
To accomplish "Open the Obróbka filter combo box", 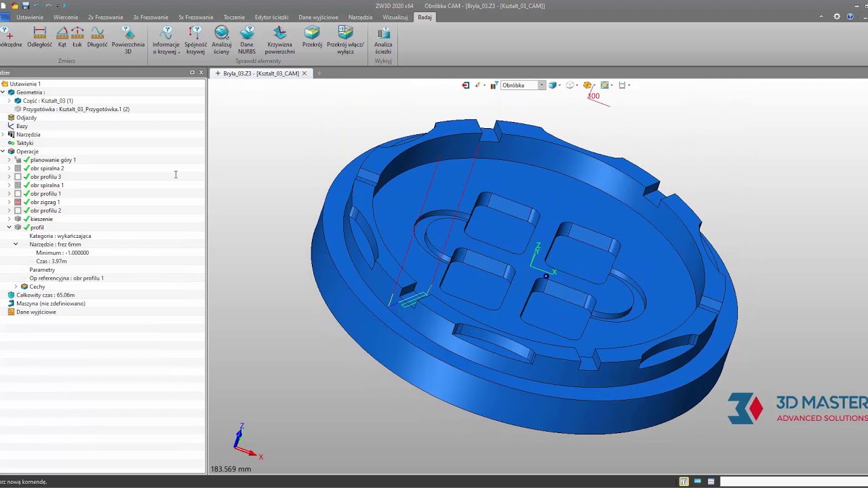I will 523,85.
